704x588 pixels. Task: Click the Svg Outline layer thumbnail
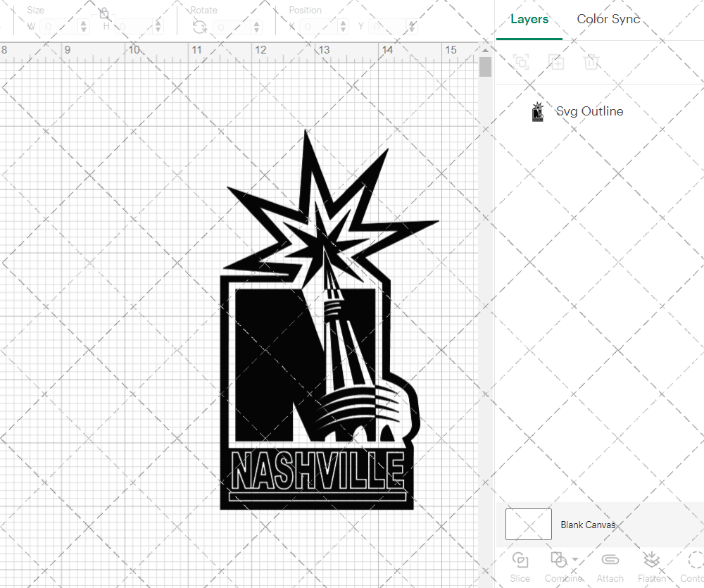(x=537, y=112)
